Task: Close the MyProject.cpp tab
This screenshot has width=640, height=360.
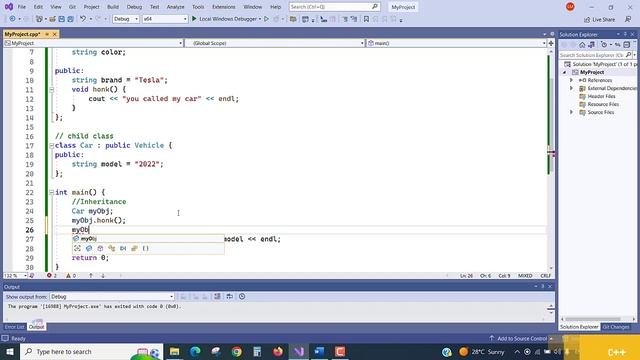Action: [x=54, y=34]
